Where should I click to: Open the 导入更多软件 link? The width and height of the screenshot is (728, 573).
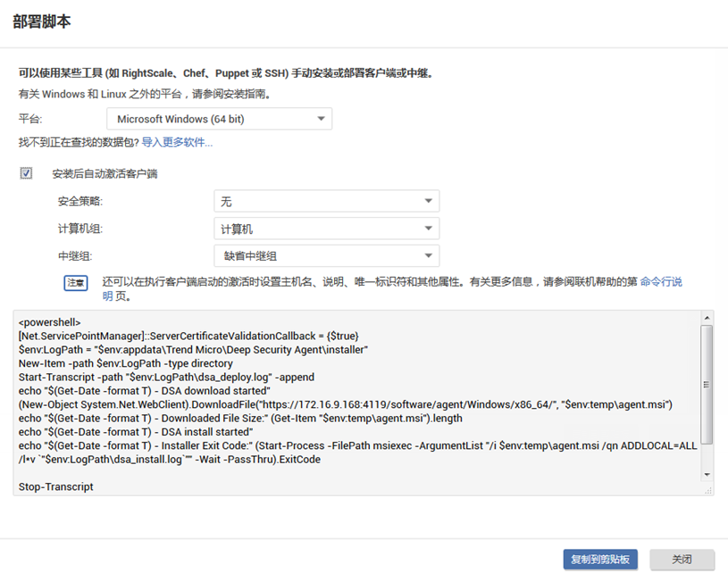click(x=177, y=142)
